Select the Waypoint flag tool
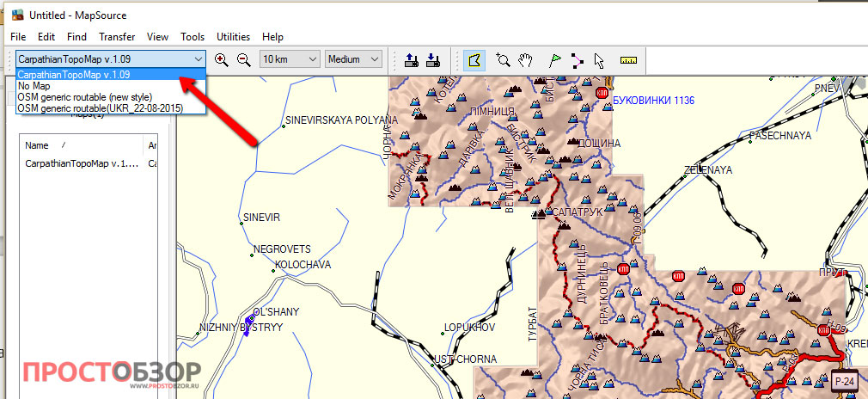Image resolution: width=868 pixels, height=399 pixels. (554, 59)
